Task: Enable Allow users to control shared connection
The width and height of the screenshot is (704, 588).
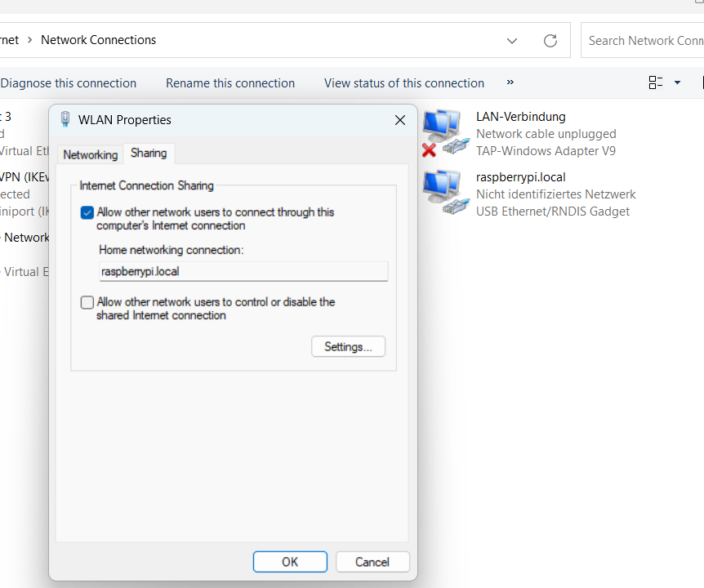Action: coord(87,303)
